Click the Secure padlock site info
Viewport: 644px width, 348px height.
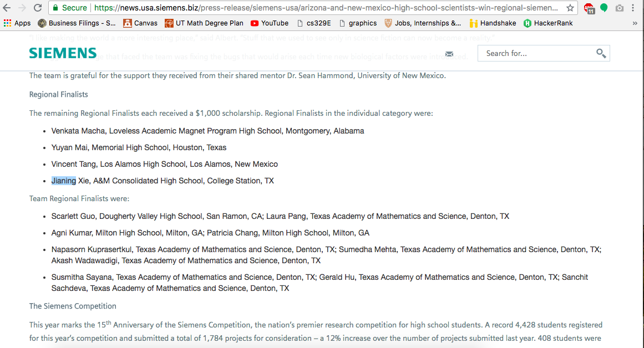point(70,8)
